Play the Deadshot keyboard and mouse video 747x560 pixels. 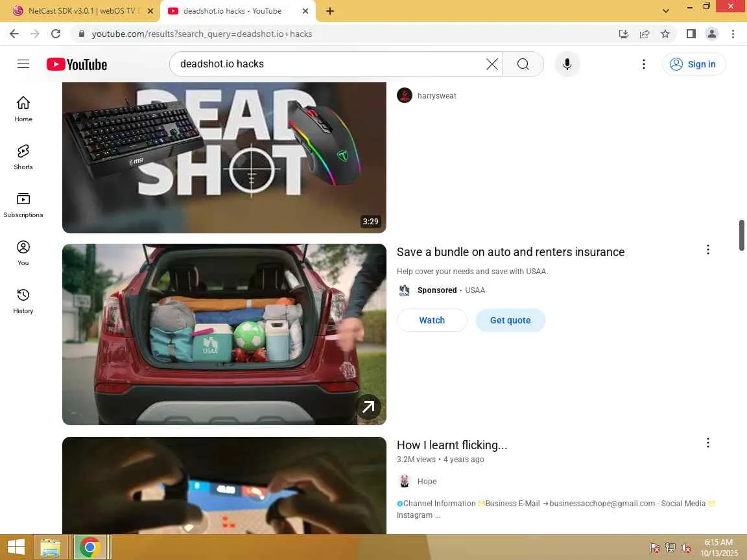(224, 157)
